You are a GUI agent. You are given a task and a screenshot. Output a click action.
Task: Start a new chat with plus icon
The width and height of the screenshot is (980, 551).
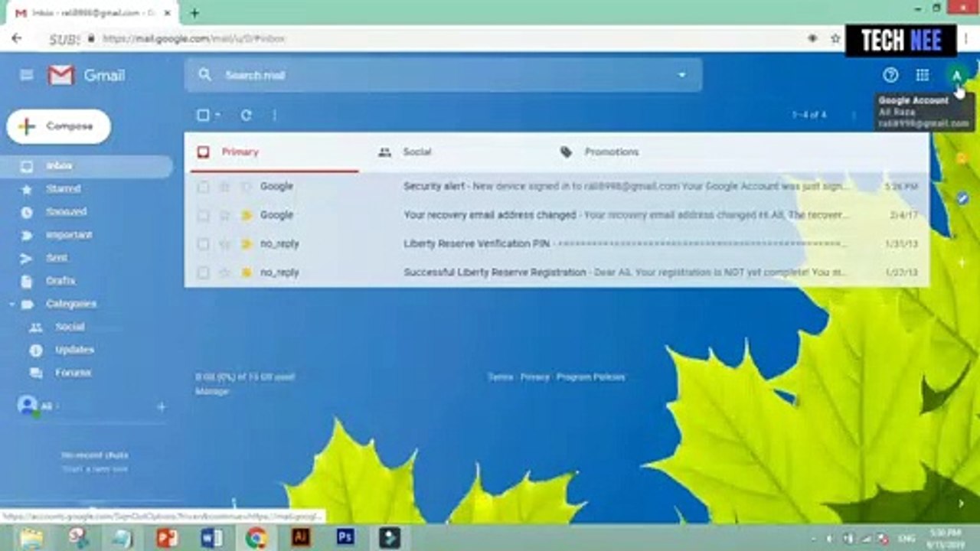tap(161, 407)
